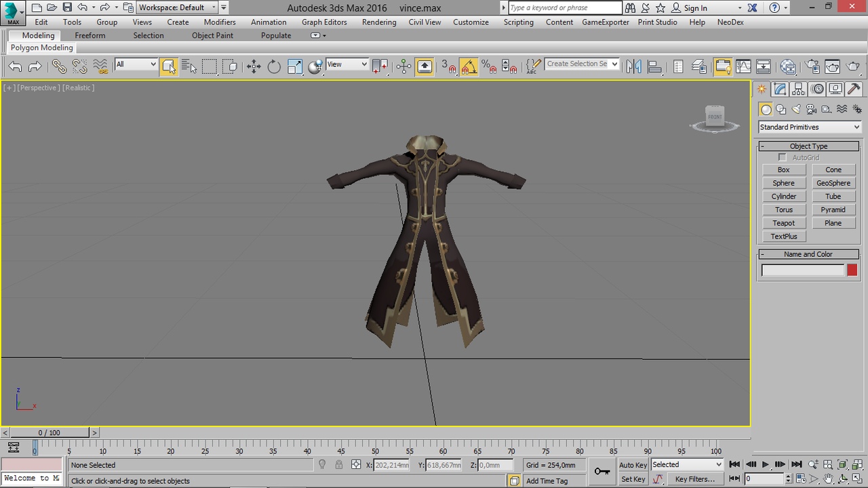This screenshot has width=868, height=488.
Task: Open the Modify panel tab
Action: tap(780, 89)
